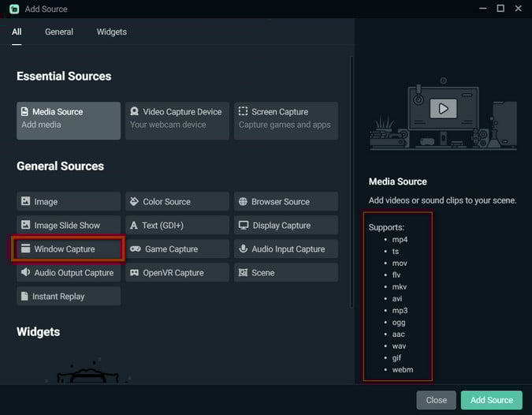The height and width of the screenshot is (415, 532).
Task: Click the 'Add Source' window title text
Action: 47,9
